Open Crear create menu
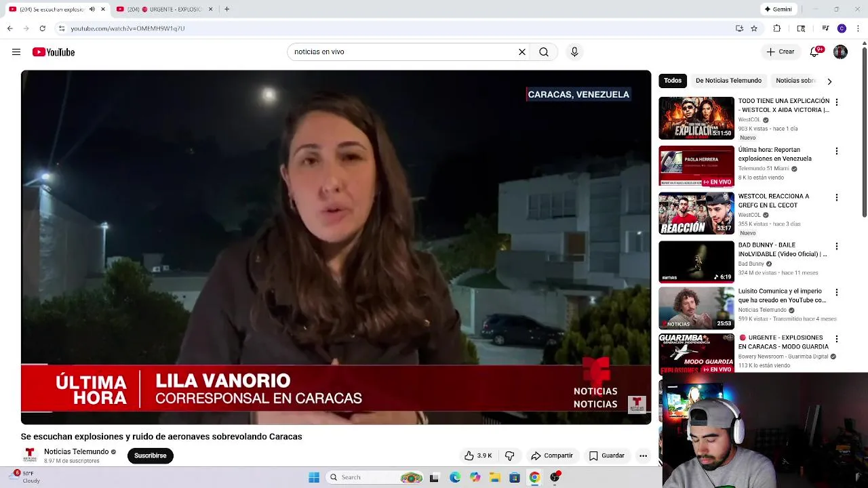The width and height of the screenshot is (868, 488). coord(781,52)
